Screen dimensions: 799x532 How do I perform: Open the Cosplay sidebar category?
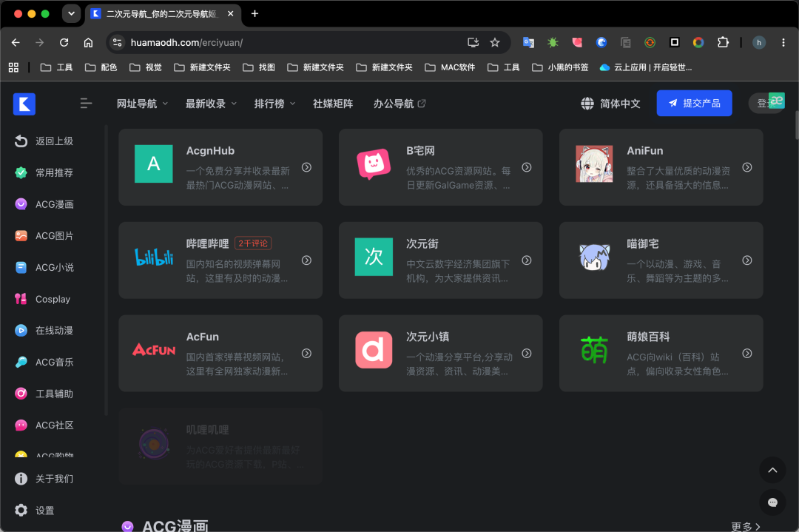click(43, 299)
